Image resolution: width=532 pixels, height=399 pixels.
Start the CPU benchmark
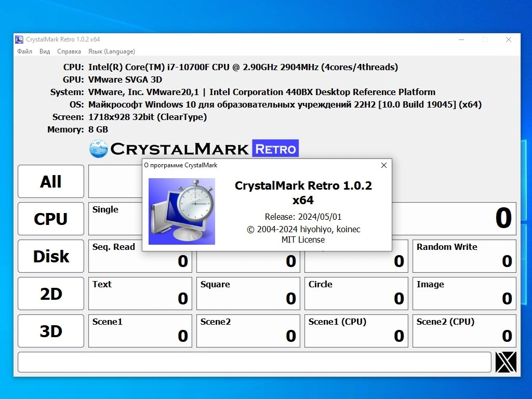(51, 219)
